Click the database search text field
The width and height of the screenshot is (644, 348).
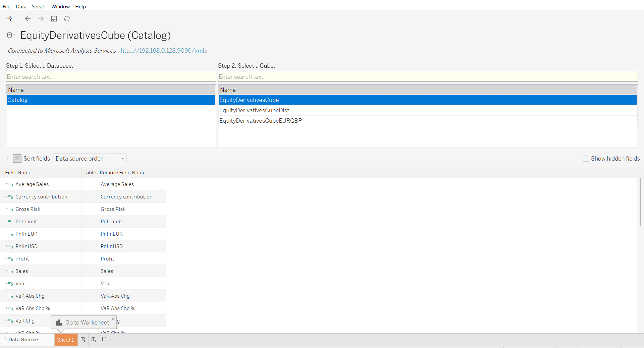(x=111, y=77)
